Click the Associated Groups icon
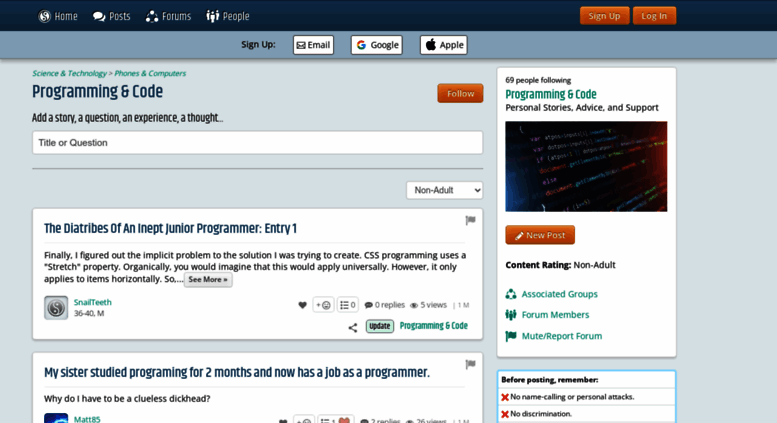 tap(511, 294)
